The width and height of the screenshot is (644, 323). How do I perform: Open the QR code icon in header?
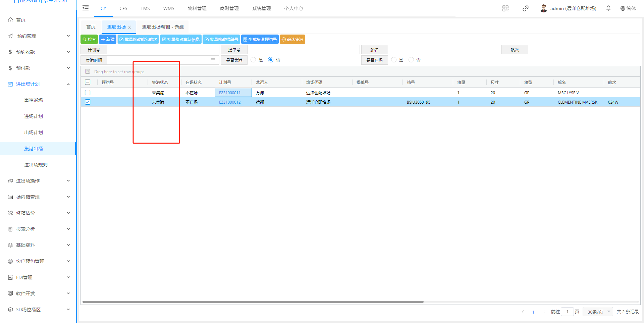click(x=505, y=8)
